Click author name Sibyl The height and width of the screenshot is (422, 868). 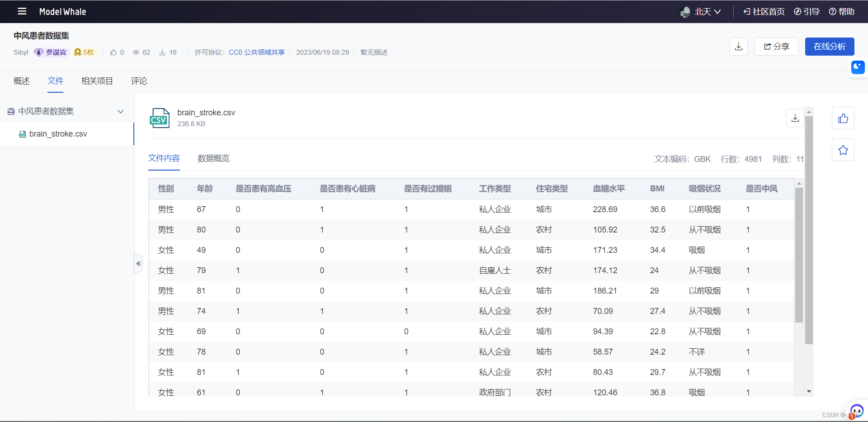click(x=21, y=52)
